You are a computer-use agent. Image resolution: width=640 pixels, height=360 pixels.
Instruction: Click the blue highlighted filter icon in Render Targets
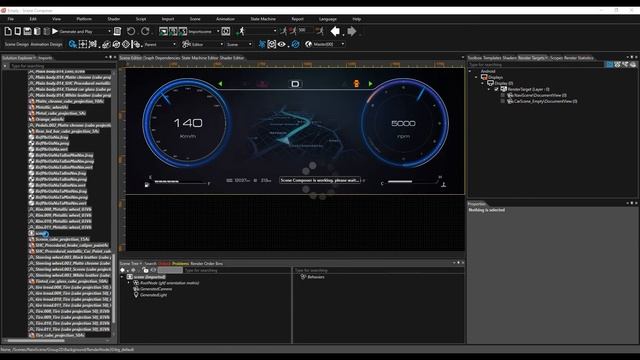coord(609,64)
